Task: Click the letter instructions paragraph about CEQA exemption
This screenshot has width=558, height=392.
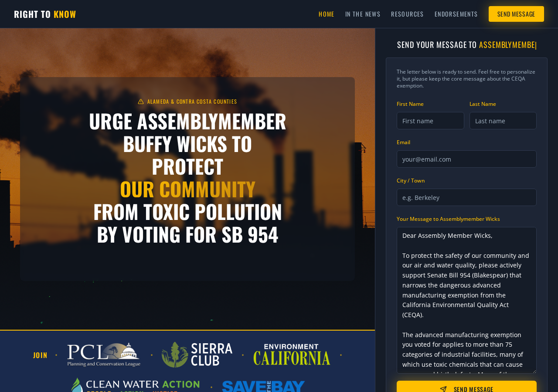Action: tap(466, 79)
